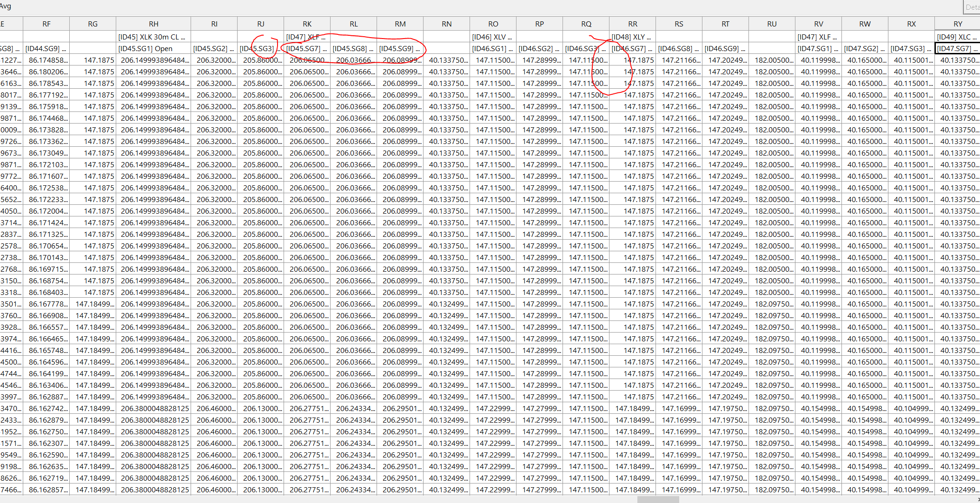
Task: Select column header RU
Action: [x=772, y=24]
